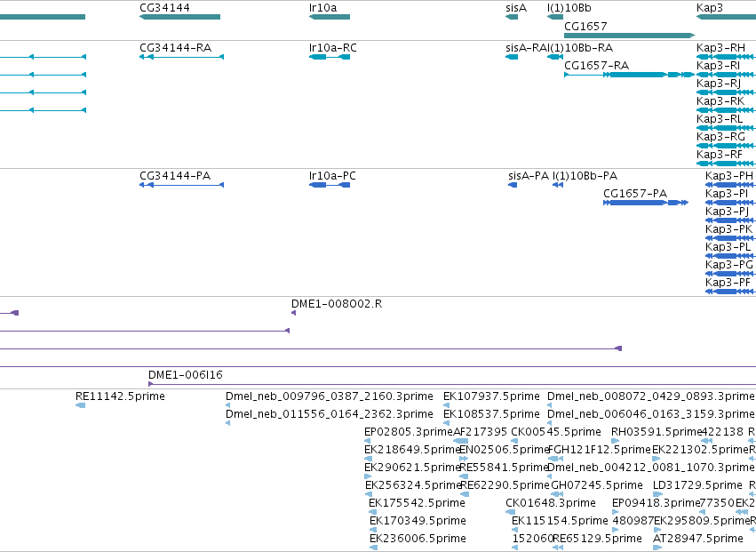Viewport: 756px width, 552px height.
Task: Select the Kap3-RG transcript label
Action: tap(720, 137)
